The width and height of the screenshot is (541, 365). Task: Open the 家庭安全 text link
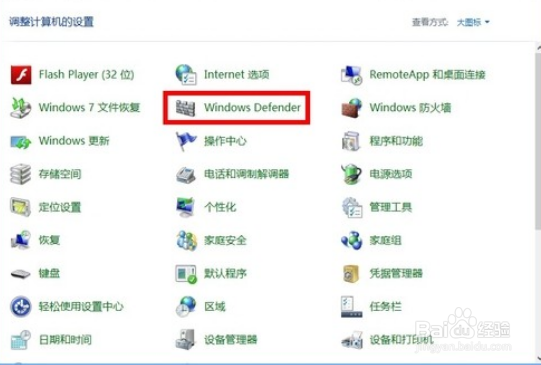pyautogui.click(x=225, y=240)
